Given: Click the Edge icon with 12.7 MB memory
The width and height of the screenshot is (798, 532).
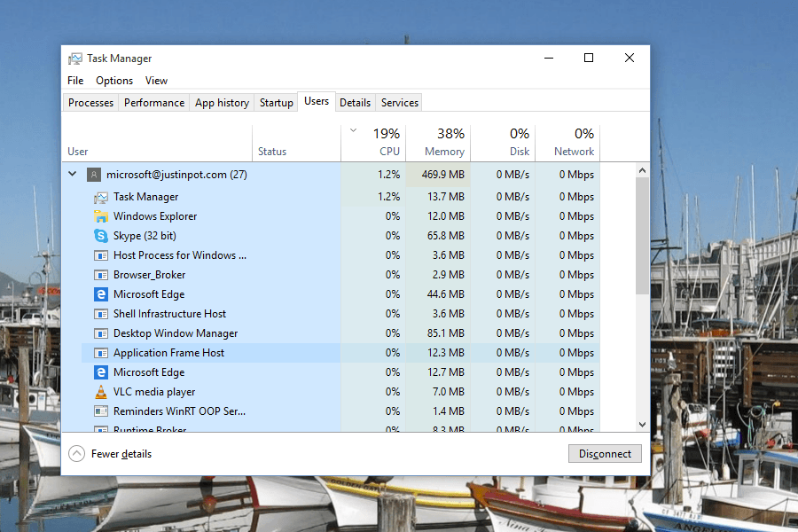Looking at the screenshot, I should [101, 372].
